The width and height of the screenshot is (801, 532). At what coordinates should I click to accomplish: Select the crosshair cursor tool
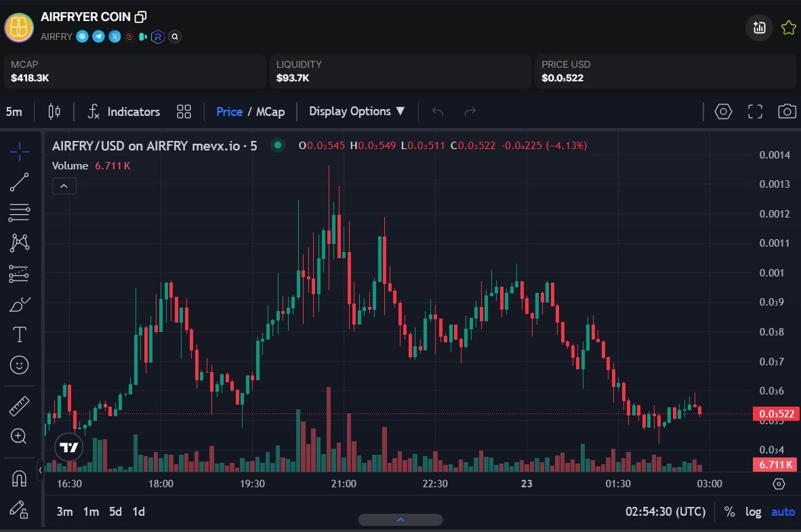(20, 152)
